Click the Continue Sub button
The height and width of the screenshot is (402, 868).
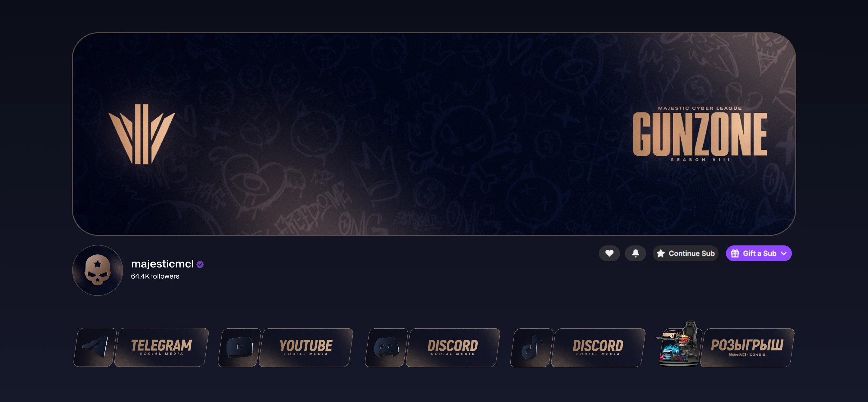pyautogui.click(x=685, y=253)
